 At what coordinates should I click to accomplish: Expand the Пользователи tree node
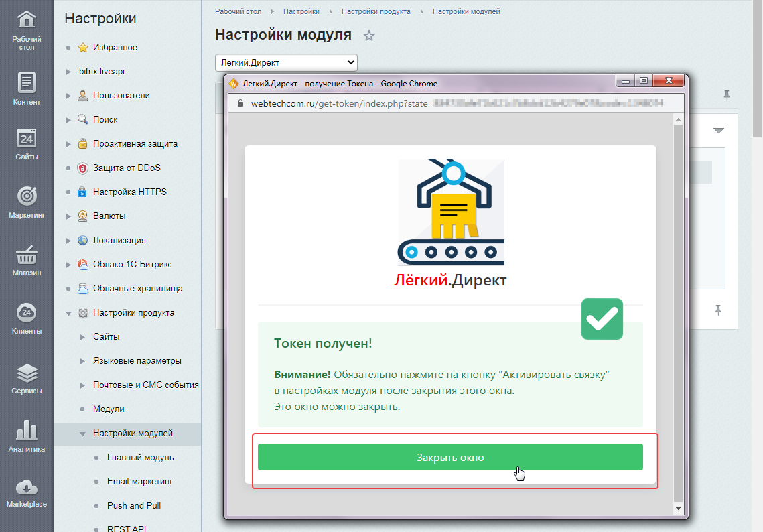coord(68,96)
